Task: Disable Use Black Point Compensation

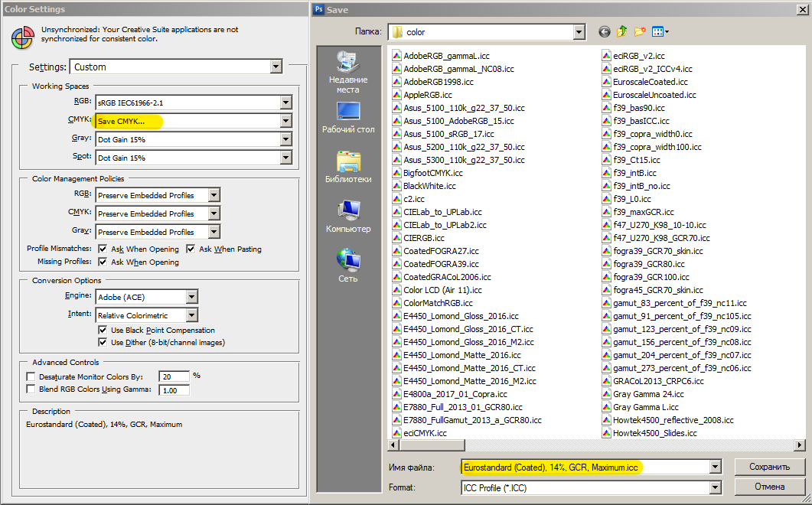Action: 103,330
